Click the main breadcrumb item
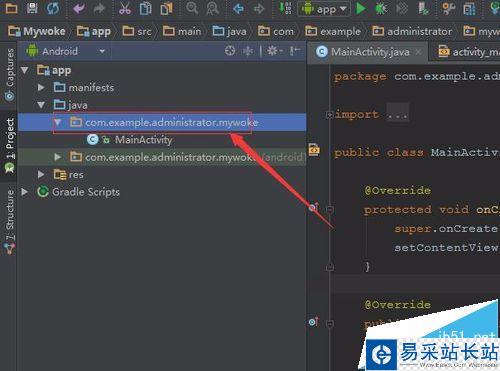Screen dimensions: 500x371 (182, 31)
